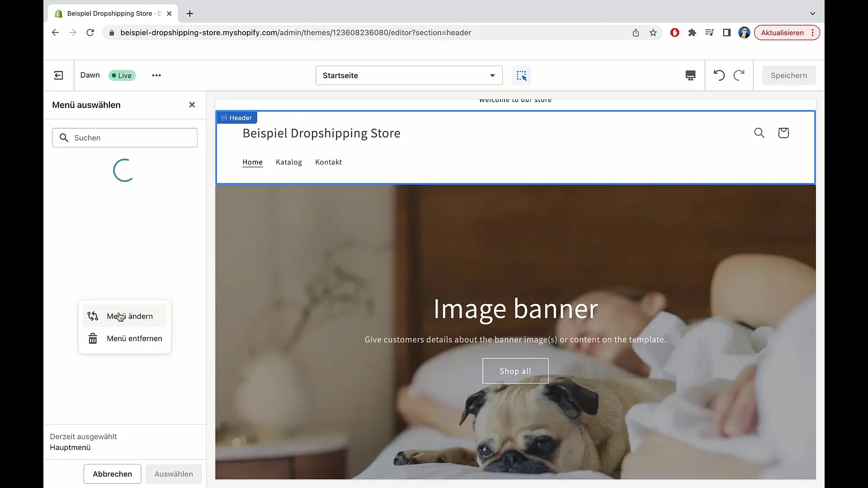Click the browser address bar URL
868x488 pixels.
tap(296, 33)
